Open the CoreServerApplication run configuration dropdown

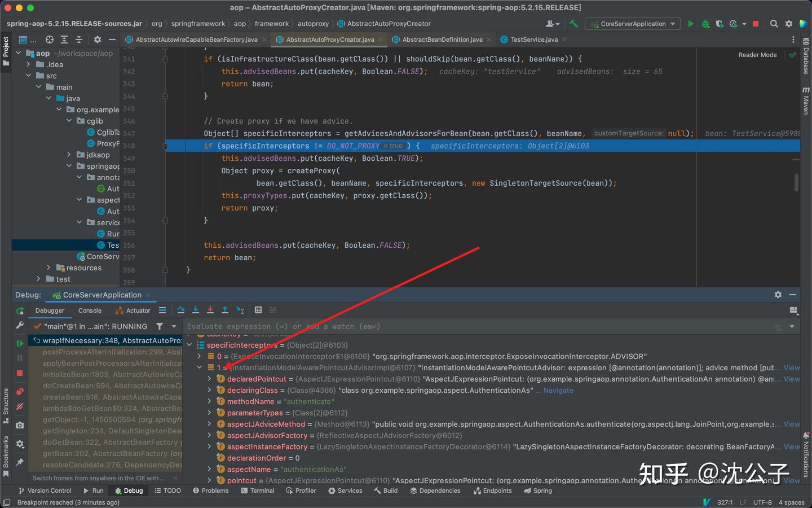coord(632,24)
